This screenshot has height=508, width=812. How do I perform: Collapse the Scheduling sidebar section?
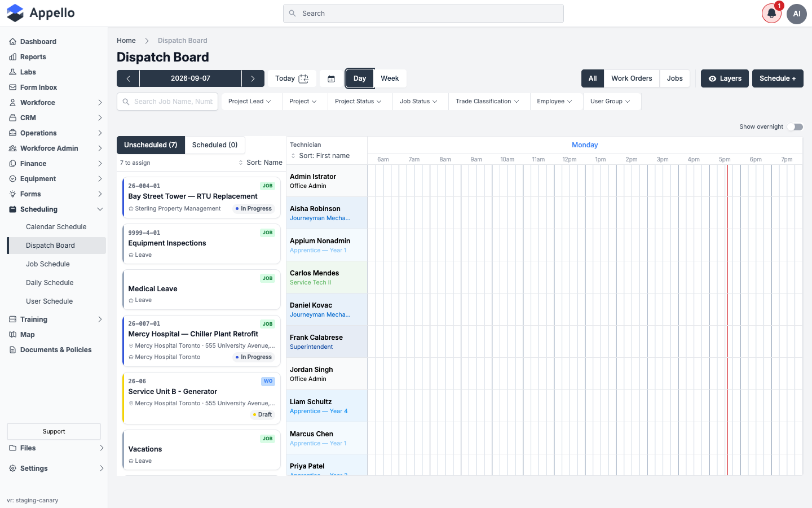(x=56, y=209)
